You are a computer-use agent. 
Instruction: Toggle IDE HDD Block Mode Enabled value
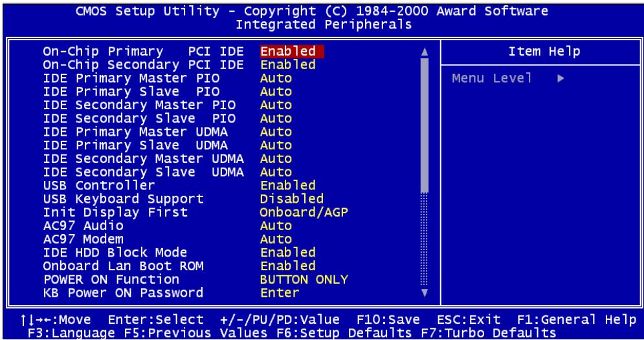tap(288, 252)
